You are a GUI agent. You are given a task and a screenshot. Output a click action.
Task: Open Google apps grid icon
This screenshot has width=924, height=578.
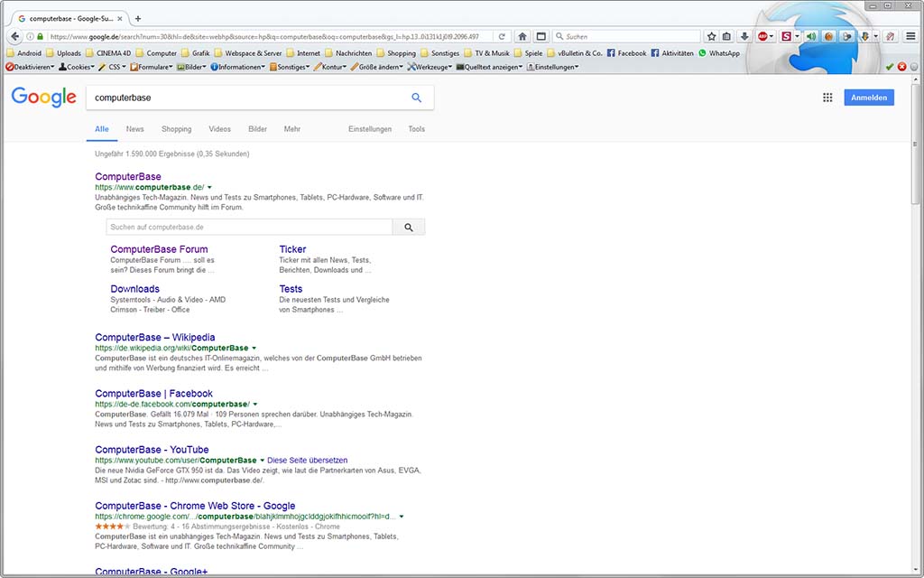tap(827, 98)
